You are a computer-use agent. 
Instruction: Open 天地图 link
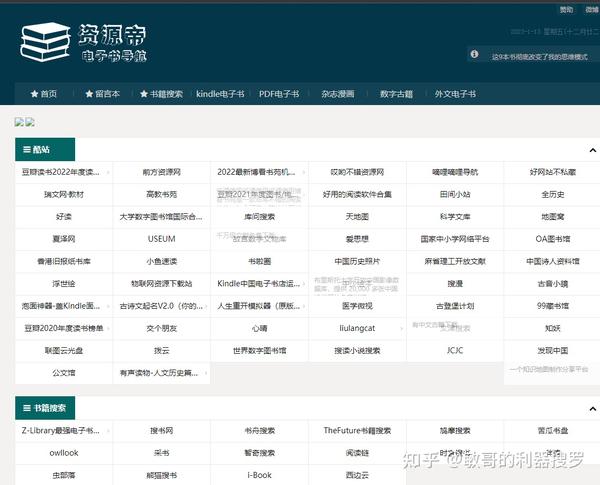(x=357, y=217)
